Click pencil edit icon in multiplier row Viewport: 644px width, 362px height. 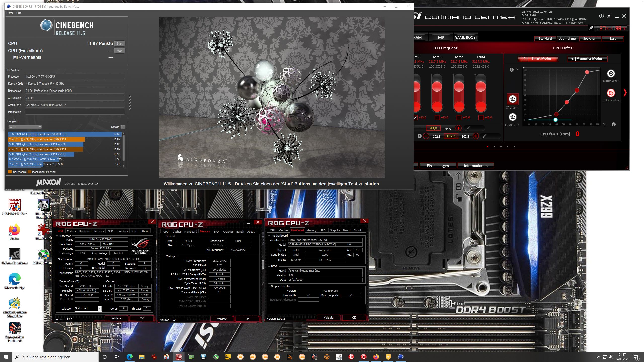point(468,128)
